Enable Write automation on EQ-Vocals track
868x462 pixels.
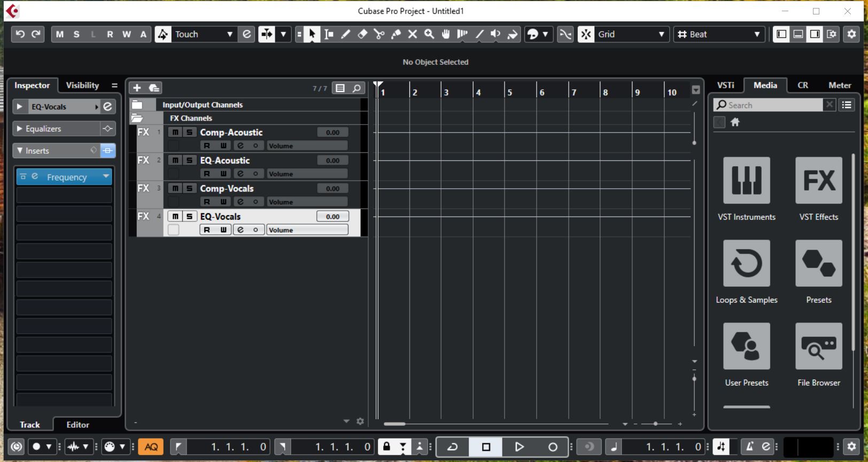[223, 230]
